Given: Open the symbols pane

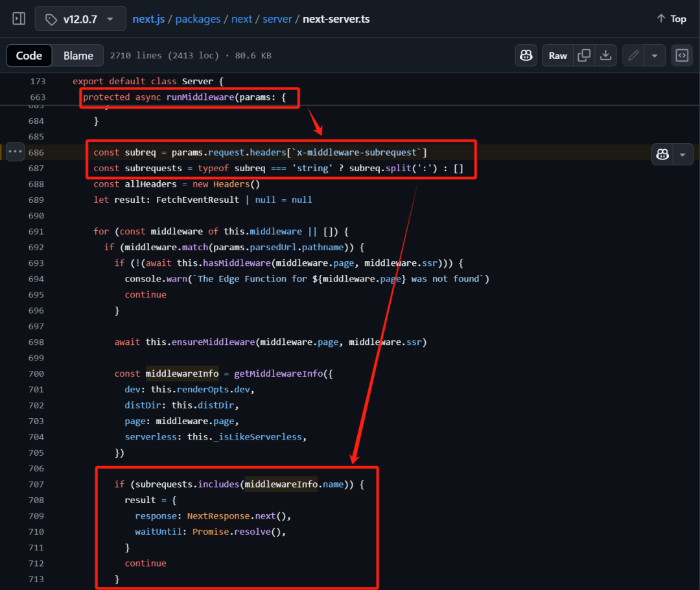Looking at the screenshot, I should click(682, 56).
